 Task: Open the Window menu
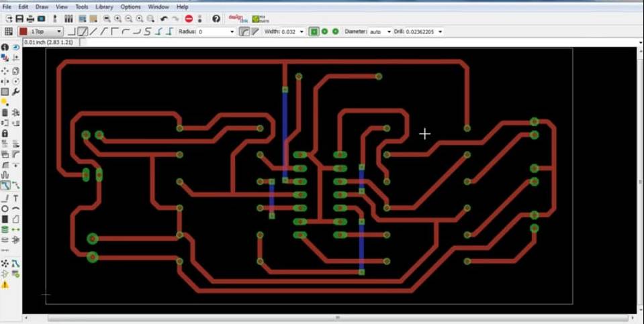tap(158, 7)
